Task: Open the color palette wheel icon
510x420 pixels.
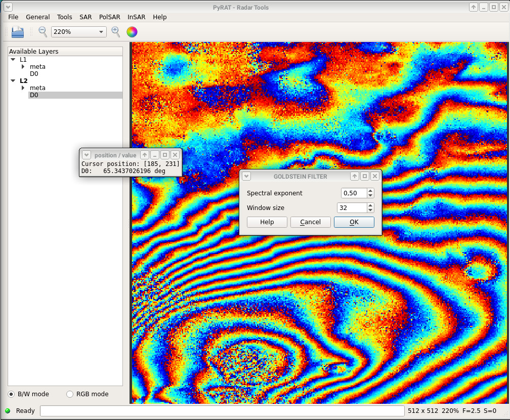Action: 132,32
